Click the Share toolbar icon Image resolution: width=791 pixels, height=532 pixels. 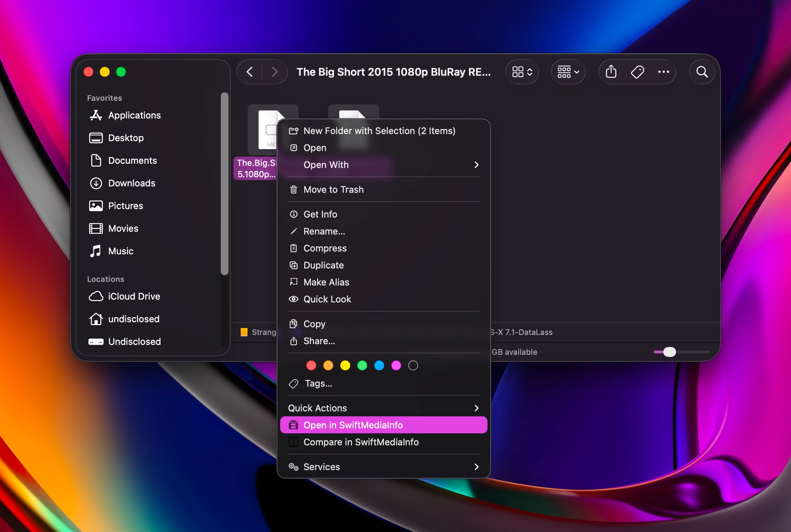coord(611,72)
